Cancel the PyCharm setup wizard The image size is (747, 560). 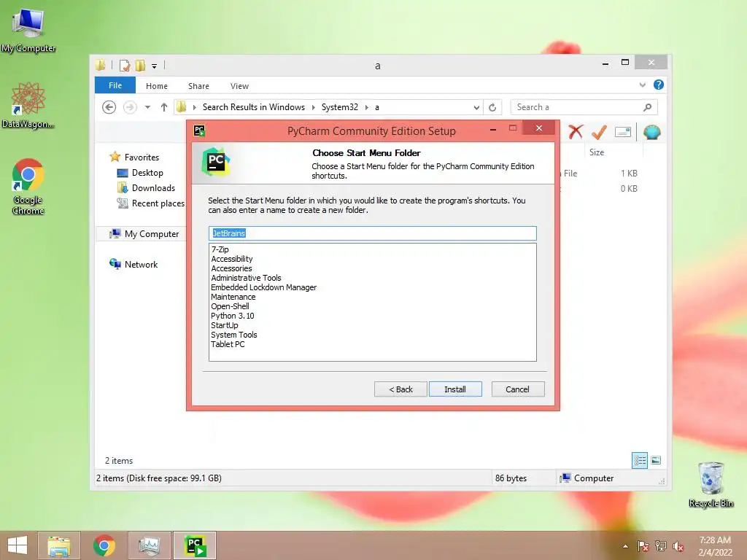tap(517, 389)
